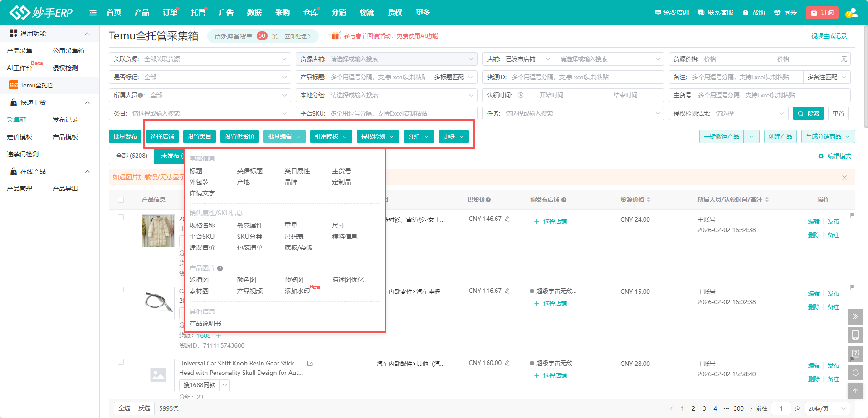Open the 20条/页 page size dropdown
868x418 pixels.
(827, 408)
